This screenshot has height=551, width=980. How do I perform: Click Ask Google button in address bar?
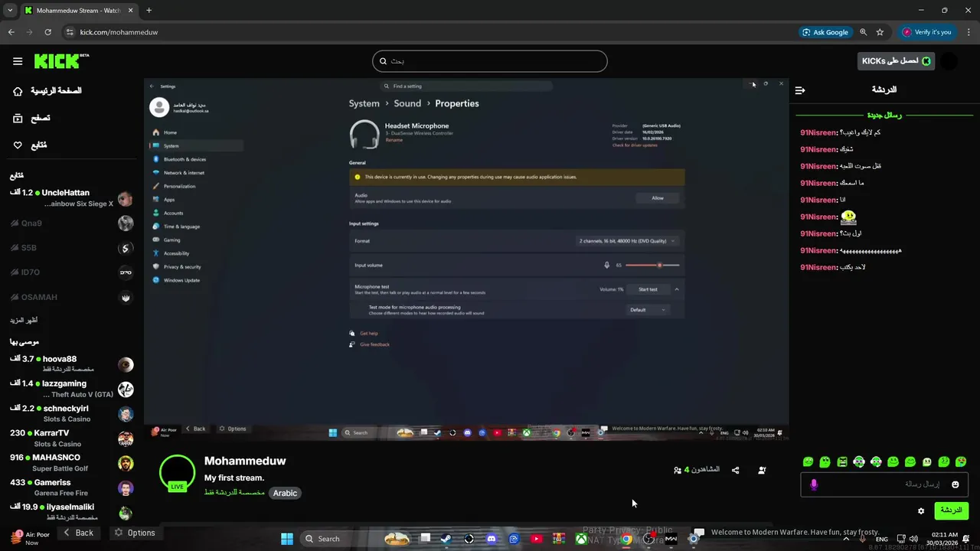coord(825,32)
